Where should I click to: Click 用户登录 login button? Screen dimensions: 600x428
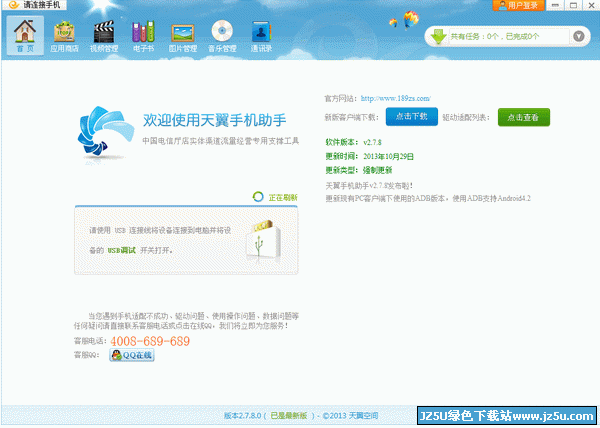pyautogui.click(x=518, y=5)
